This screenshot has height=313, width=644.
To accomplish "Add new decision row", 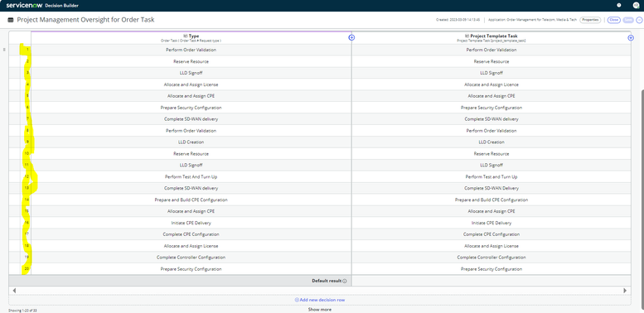I will click(x=320, y=300).
